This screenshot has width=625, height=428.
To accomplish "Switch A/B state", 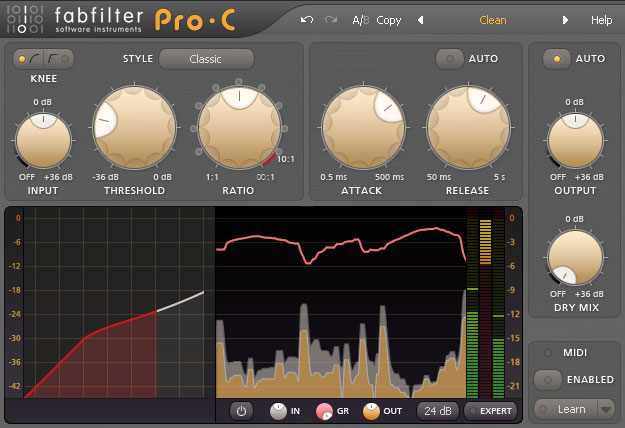I will point(361,20).
